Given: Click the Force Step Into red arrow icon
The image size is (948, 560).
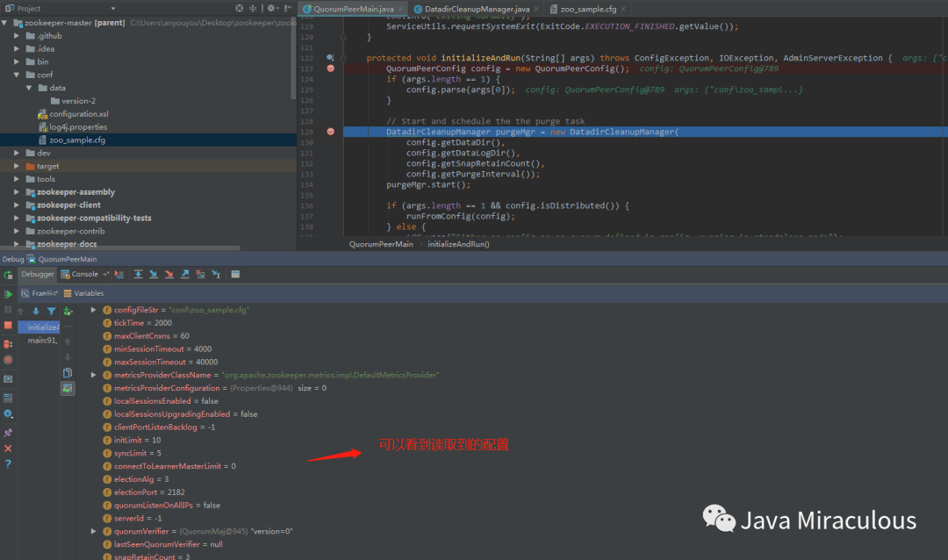Looking at the screenshot, I should point(169,275).
